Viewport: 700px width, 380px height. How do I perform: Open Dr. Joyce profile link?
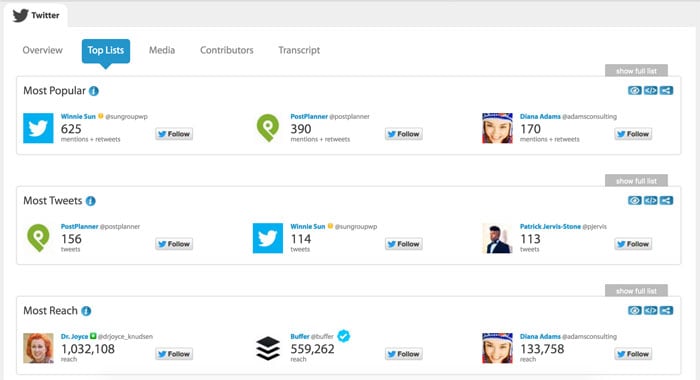point(74,337)
